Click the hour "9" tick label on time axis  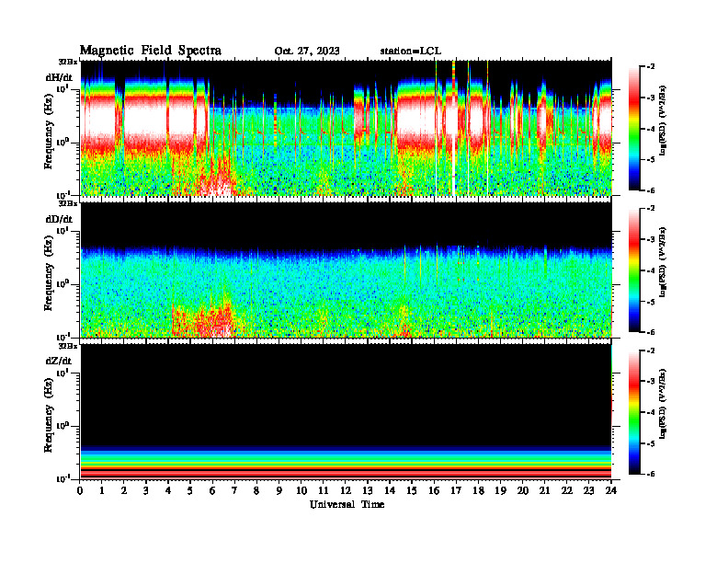point(279,490)
